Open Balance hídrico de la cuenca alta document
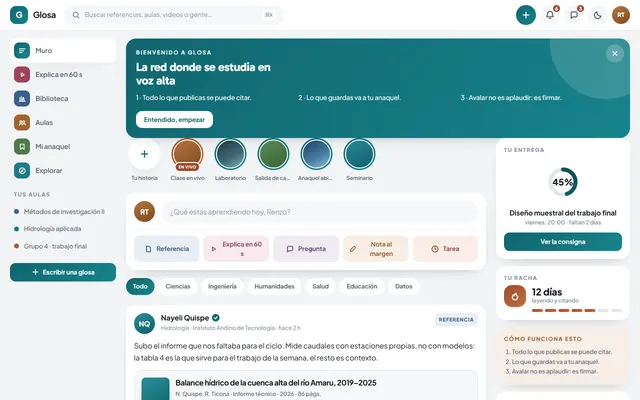 [276, 383]
